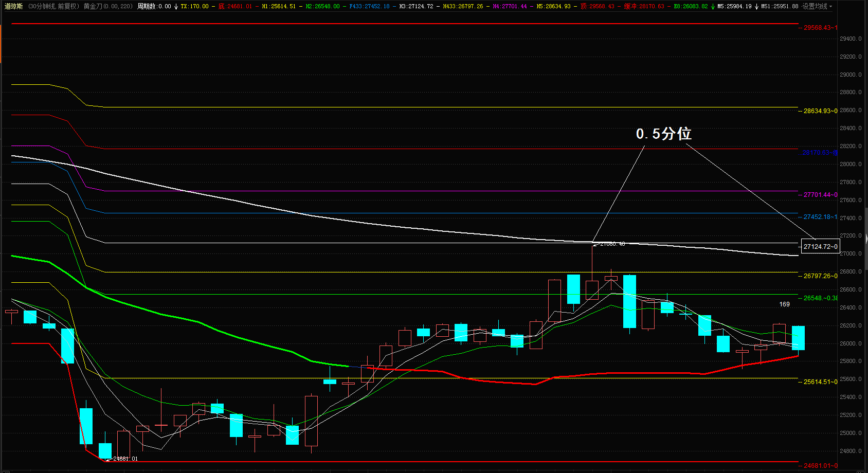This screenshot has width=868, height=473.
Task: Click the yellow 28634.93 line label
Action: [x=820, y=111]
